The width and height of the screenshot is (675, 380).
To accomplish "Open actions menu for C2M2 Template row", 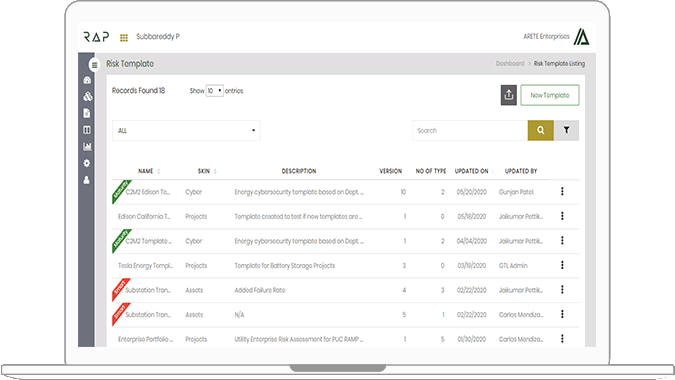I will (562, 241).
